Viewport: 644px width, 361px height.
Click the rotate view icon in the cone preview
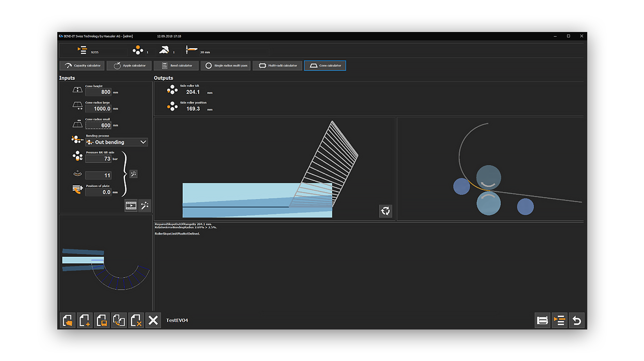(385, 211)
